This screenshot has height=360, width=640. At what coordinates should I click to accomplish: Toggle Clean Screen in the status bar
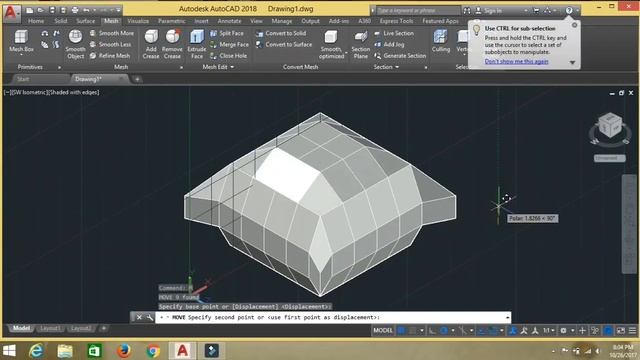[x=620, y=330]
